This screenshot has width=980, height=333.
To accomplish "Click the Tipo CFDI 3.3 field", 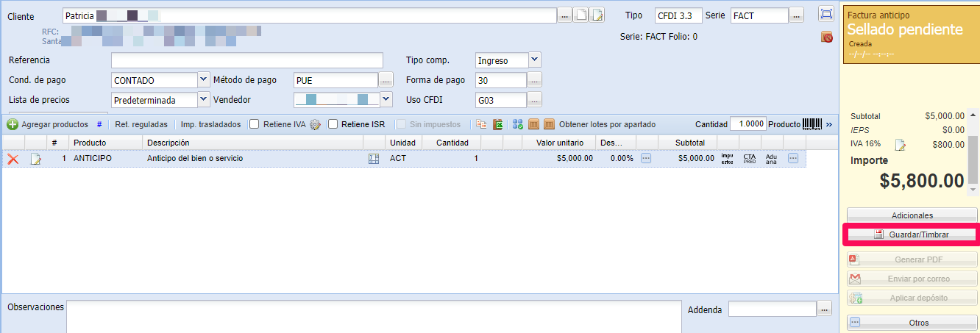I will point(677,15).
